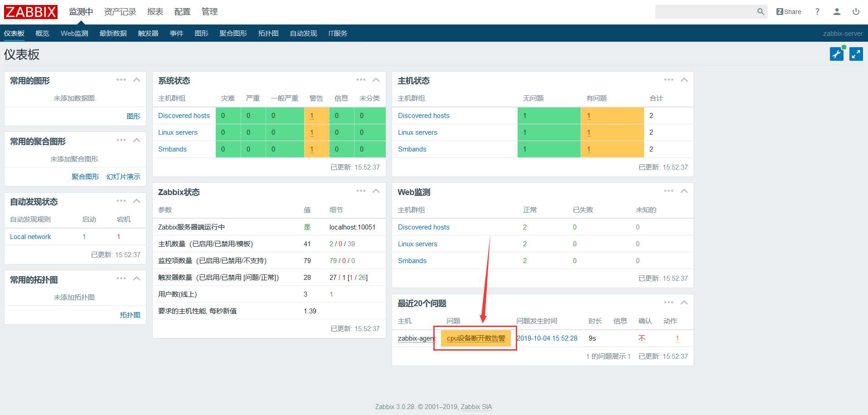Switch to the 图形 submenu tab

(x=201, y=34)
